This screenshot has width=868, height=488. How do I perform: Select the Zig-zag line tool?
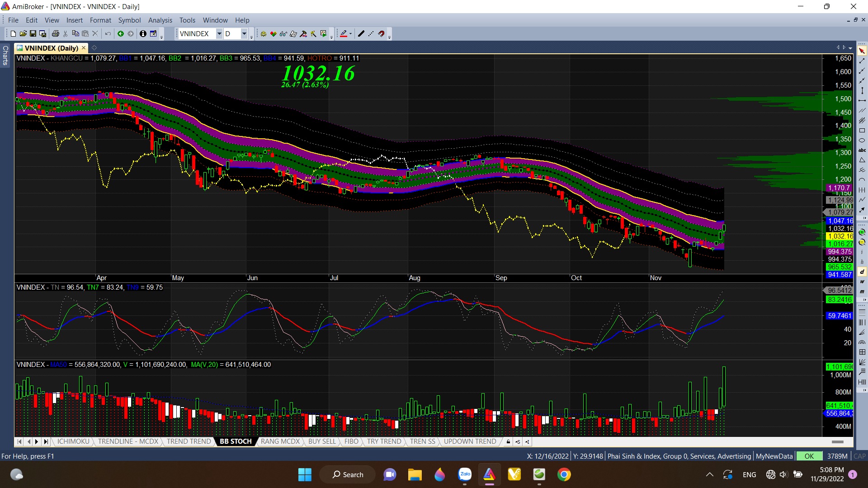862,199
